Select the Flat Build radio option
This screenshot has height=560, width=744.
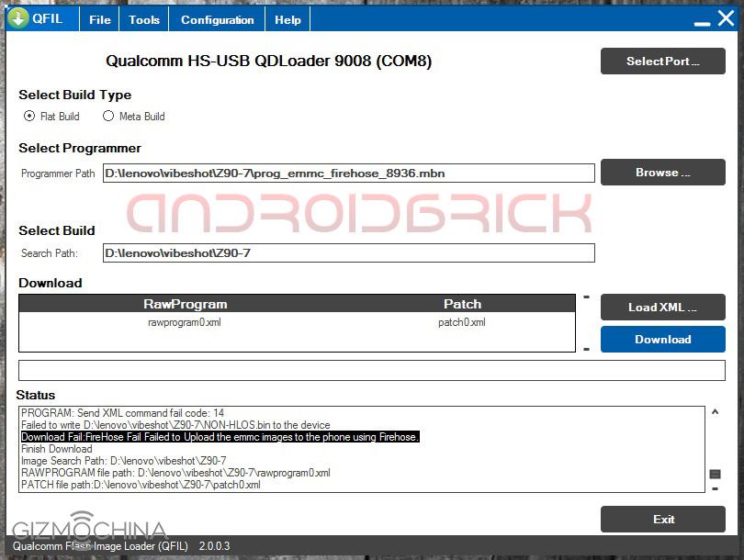click(x=30, y=117)
